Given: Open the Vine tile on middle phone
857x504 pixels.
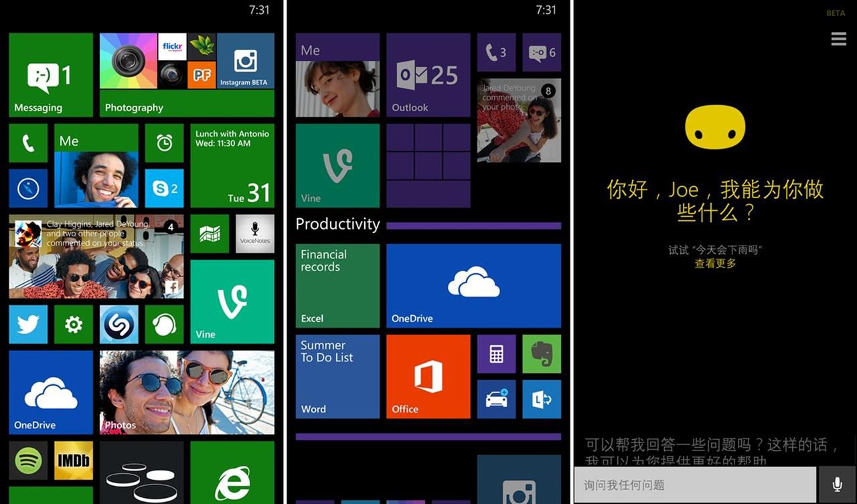Looking at the screenshot, I should click(x=337, y=165).
